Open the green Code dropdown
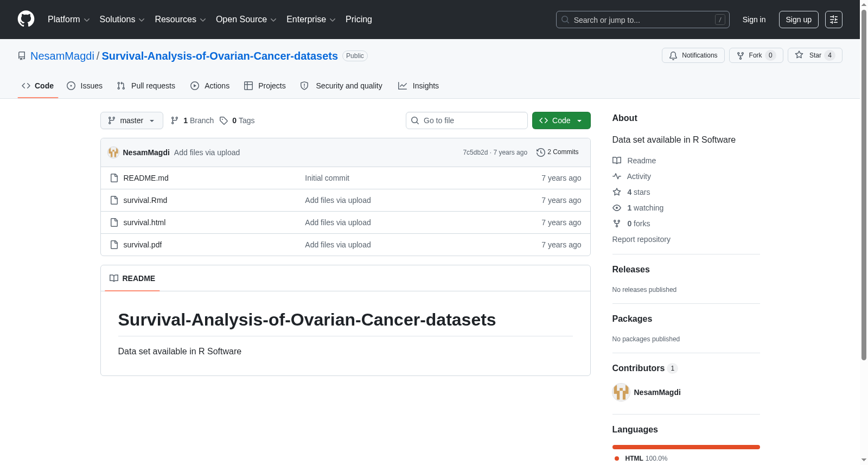 pyautogui.click(x=561, y=120)
